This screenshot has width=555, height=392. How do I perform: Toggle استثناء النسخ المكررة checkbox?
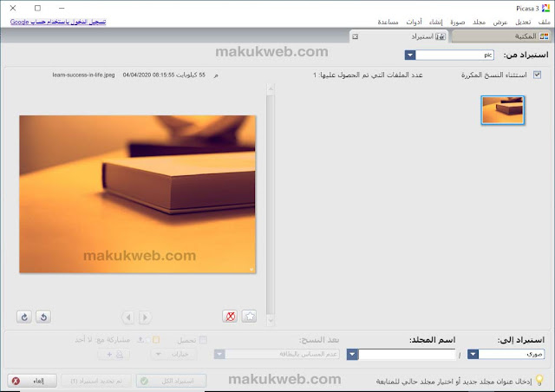point(537,75)
